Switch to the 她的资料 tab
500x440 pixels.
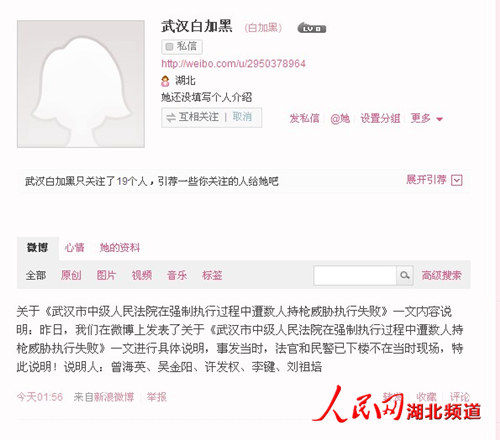(120, 248)
